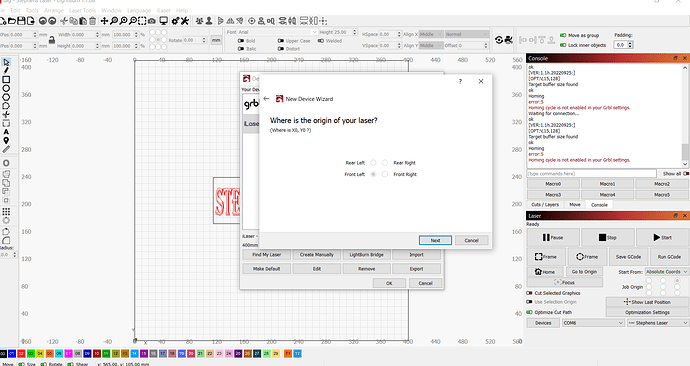The image size is (690, 366).
Task: Toggle Optimize Cut Path switch
Action: coord(529,312)
